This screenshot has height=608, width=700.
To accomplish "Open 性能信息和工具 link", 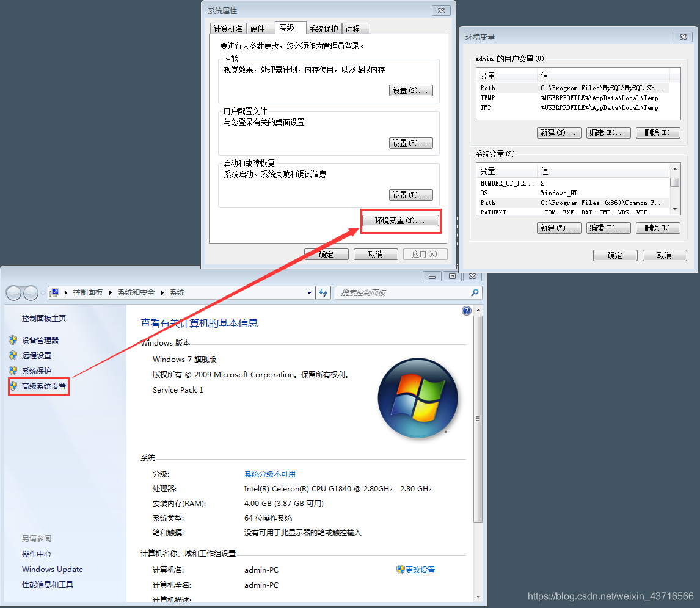I will tap(47, 584).
